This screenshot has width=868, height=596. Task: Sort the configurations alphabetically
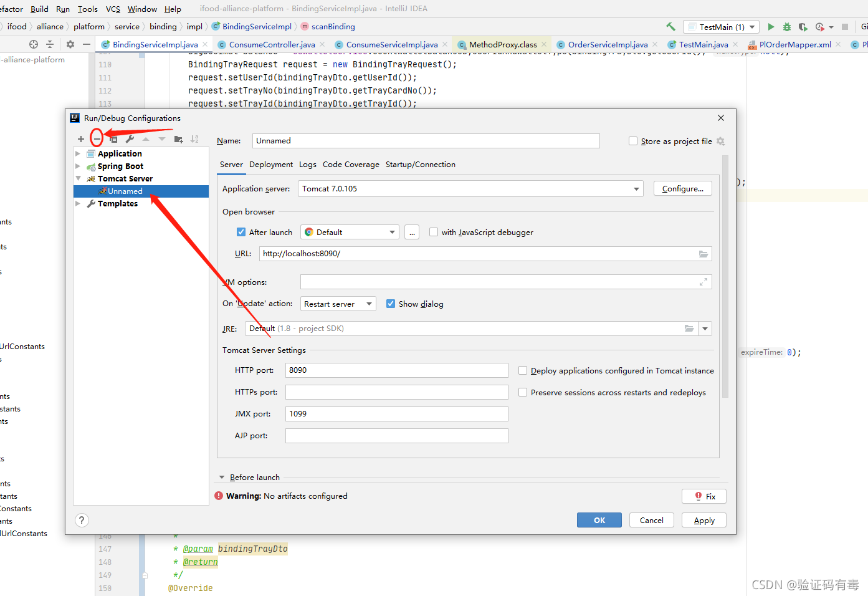[194, 139]
